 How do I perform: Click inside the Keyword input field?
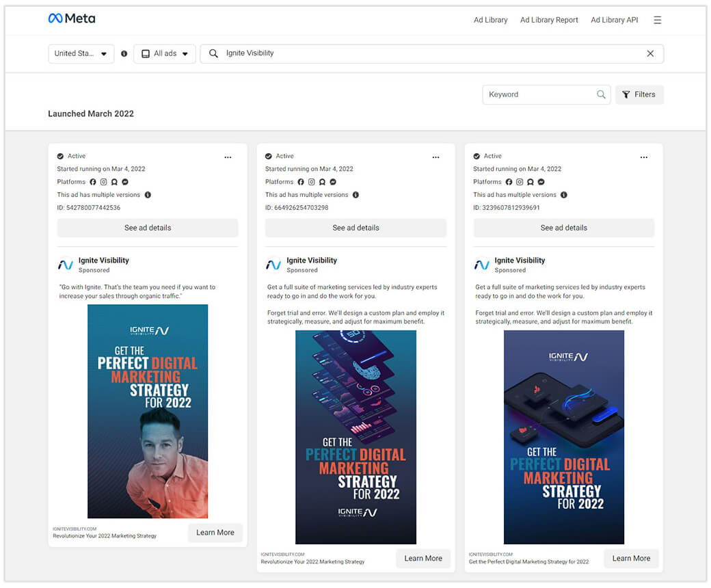coord(540,94)
